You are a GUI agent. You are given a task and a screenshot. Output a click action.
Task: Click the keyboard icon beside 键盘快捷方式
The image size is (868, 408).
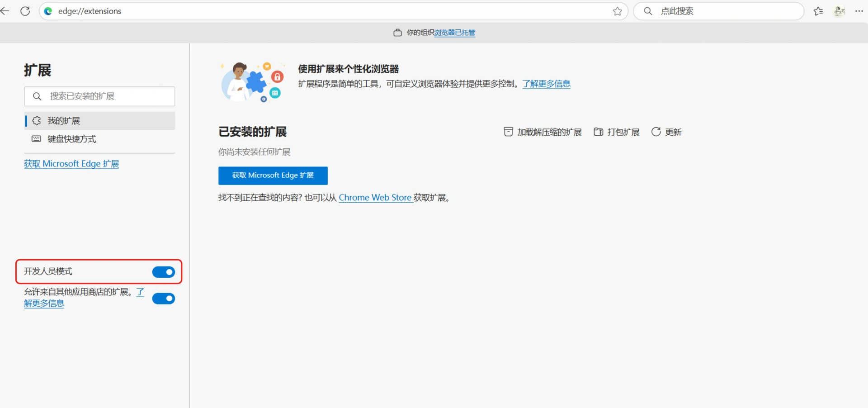pos(37,139)
